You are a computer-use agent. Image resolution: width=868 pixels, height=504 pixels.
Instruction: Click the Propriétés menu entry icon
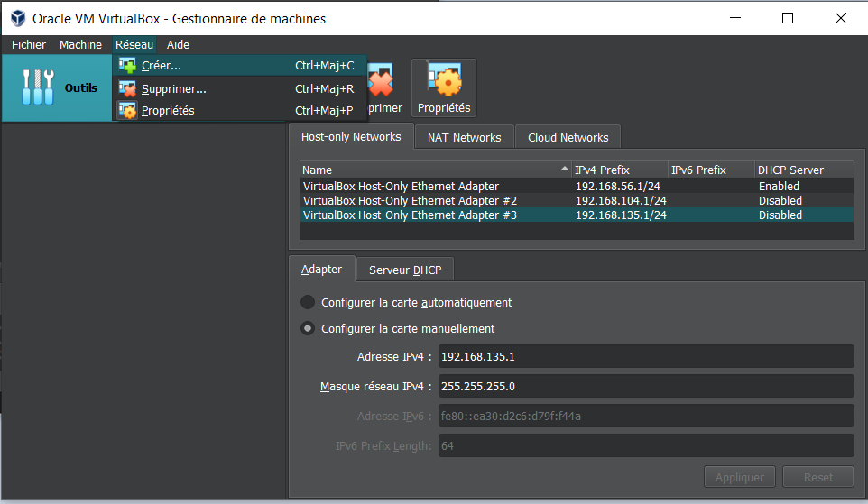127,110
